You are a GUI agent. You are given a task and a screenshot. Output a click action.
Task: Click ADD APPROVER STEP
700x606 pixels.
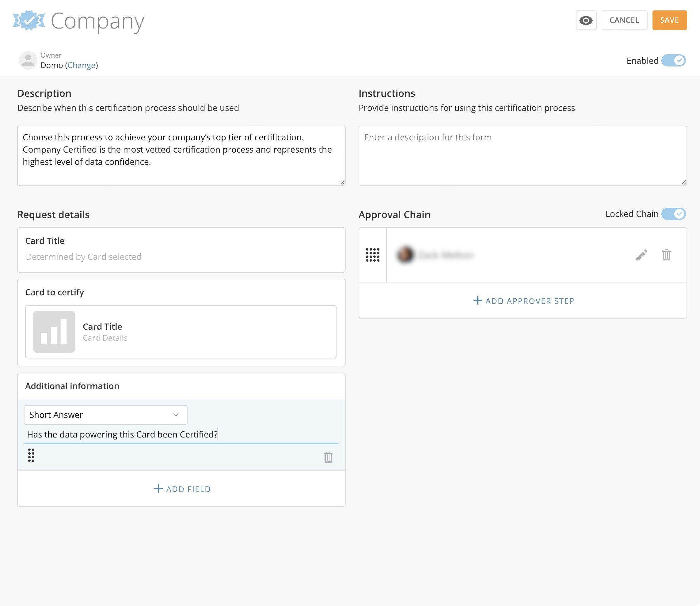[x=523, y=301]
